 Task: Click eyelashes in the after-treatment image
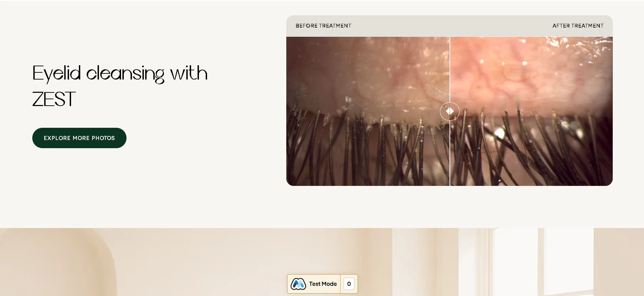click(531, 150)
